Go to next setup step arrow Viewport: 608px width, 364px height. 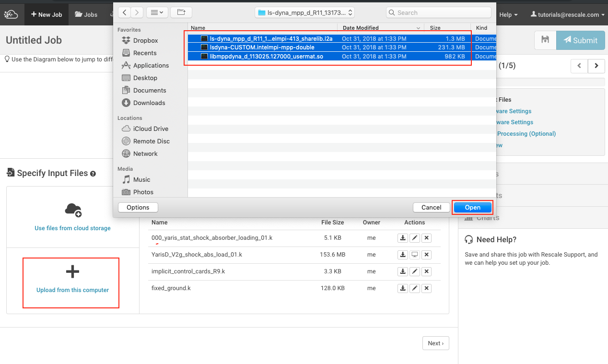[596, 66]
